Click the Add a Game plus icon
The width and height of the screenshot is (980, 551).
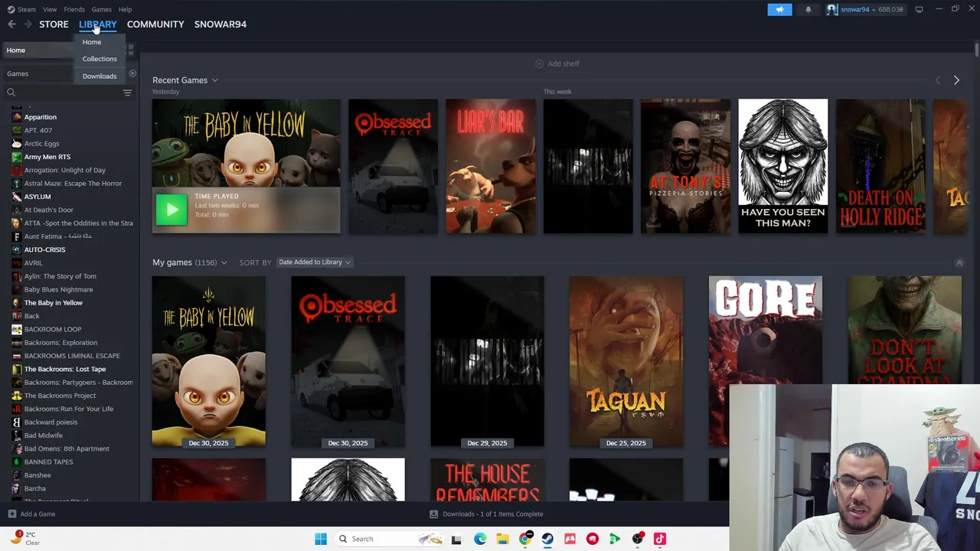(11, 514)
